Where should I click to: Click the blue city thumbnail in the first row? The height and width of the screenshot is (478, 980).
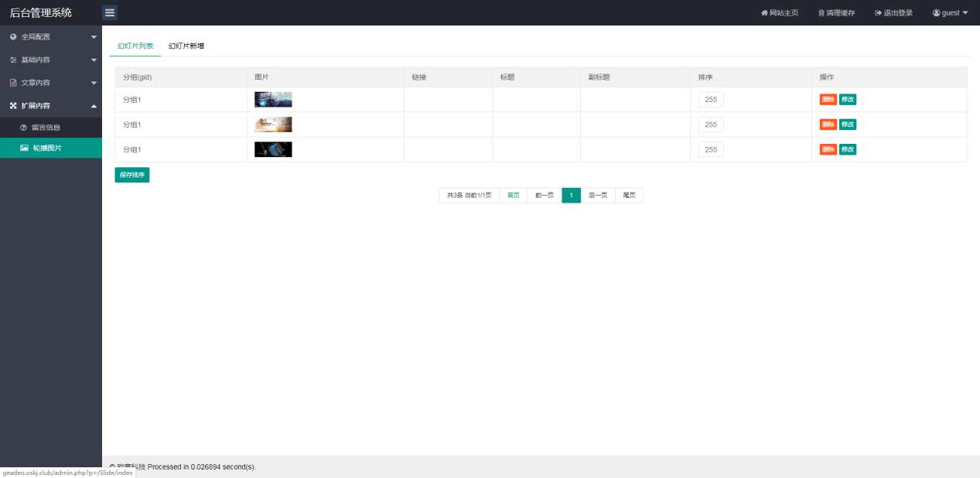(x=273, y=99)
